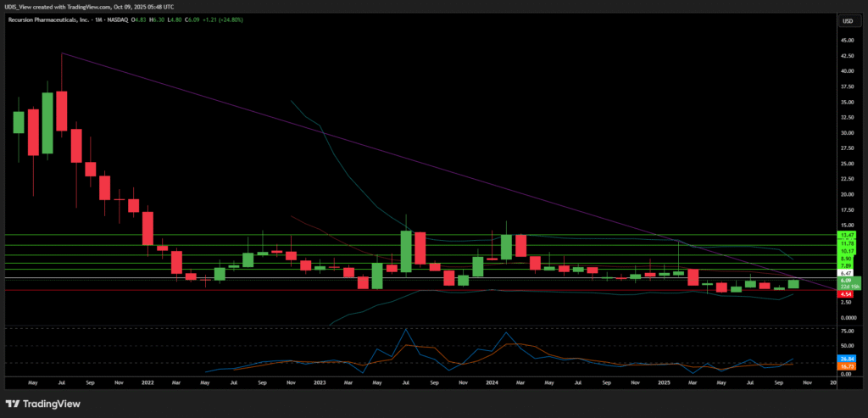Image resolution: width=868 pixels, height=418 pixels.
Task: Click the 2024 label on time axis
Action: [492, 383]
